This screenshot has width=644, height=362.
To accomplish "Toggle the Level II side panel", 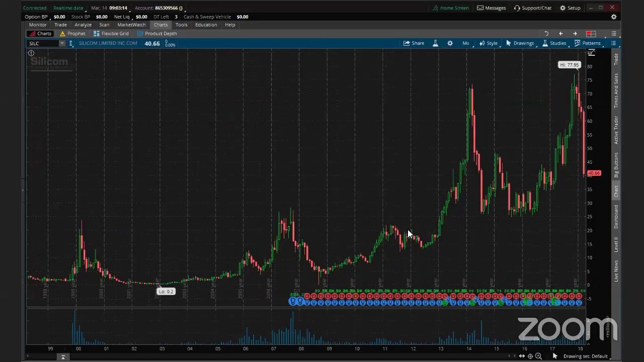I will pyautogui.click(x=616, y=244).
